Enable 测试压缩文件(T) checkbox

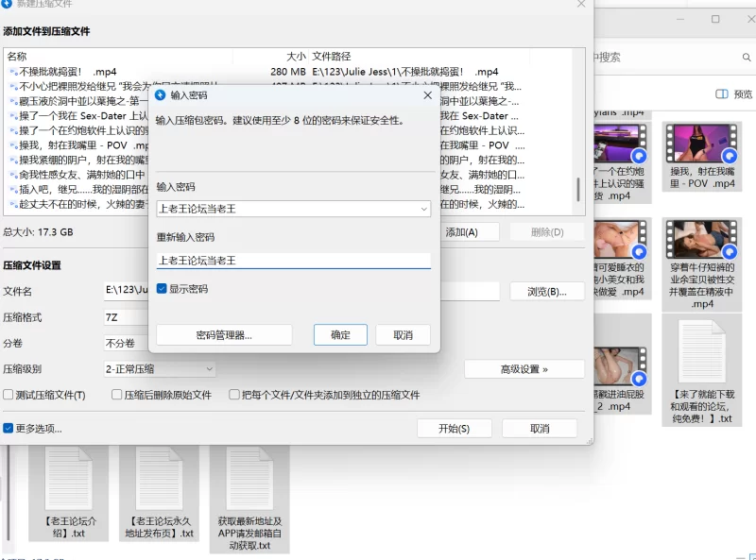[x=8, y=395]
